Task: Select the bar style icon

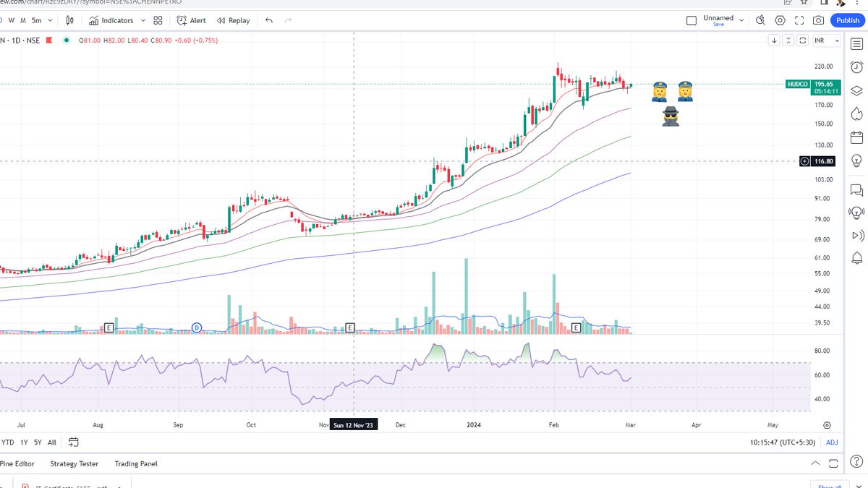Action: pos(69,20)
